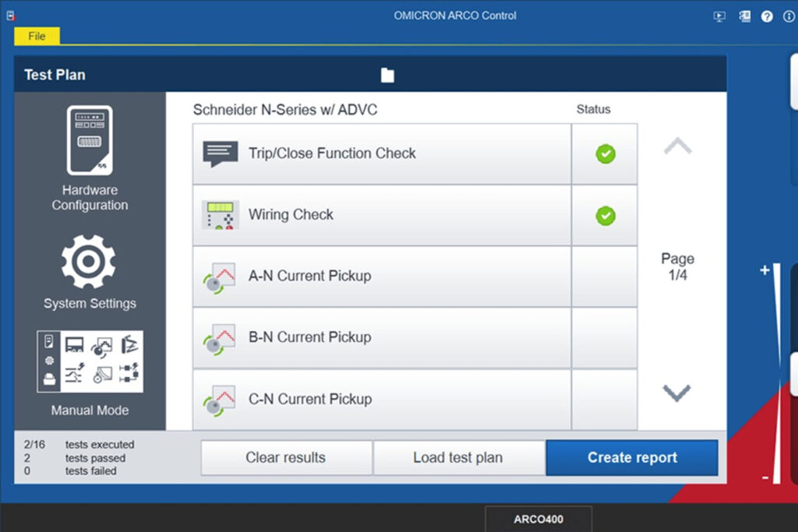Click the OMICRON ARCO Control window title
This screenshot has height=532, width=798.
point(455,16)
